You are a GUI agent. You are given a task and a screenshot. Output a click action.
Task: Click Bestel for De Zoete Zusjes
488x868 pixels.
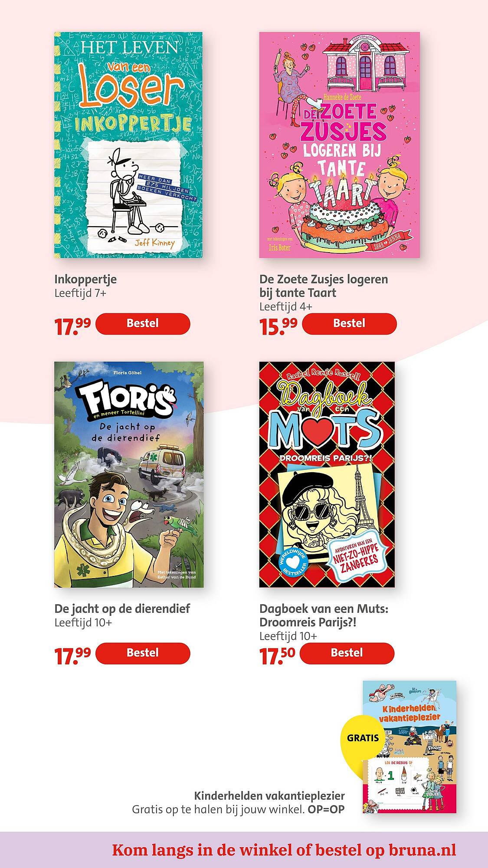pyautogui.click(x=349, y=324)
